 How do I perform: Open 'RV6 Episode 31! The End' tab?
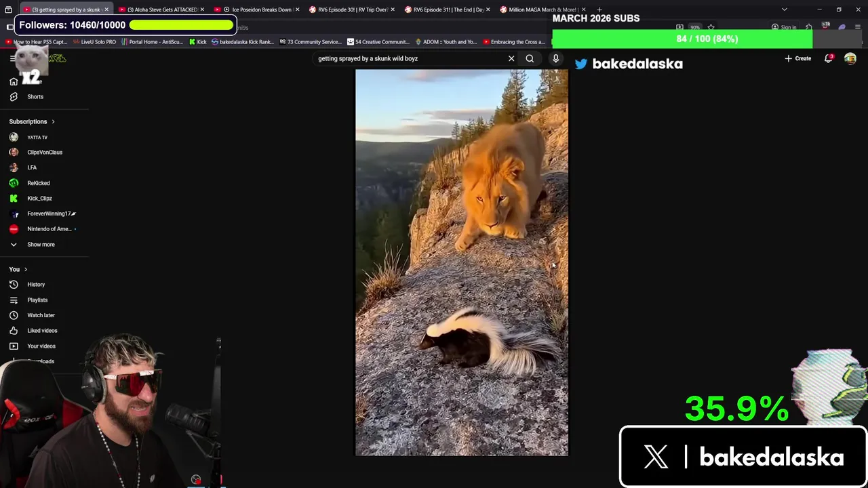pyautogui.click(x=449, y=9)
